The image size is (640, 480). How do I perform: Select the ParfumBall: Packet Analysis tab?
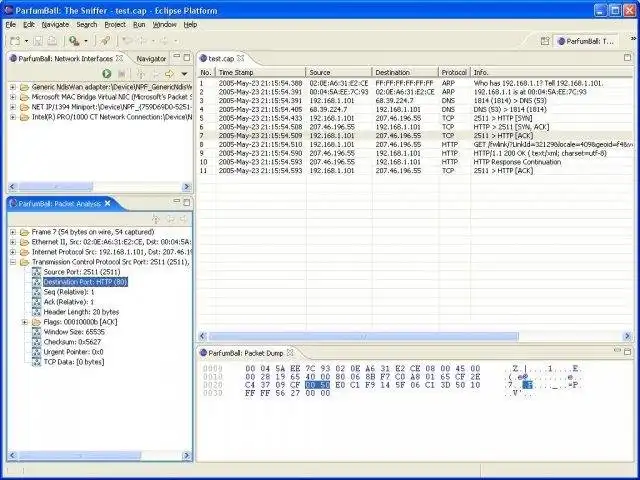click(60, 203)
